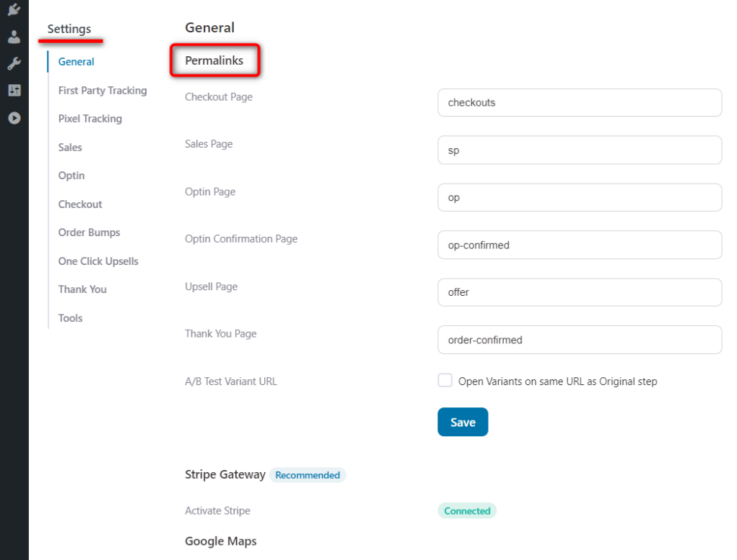Select the Order Bumps settings entry
737x560 pixels.
point(89,232)
